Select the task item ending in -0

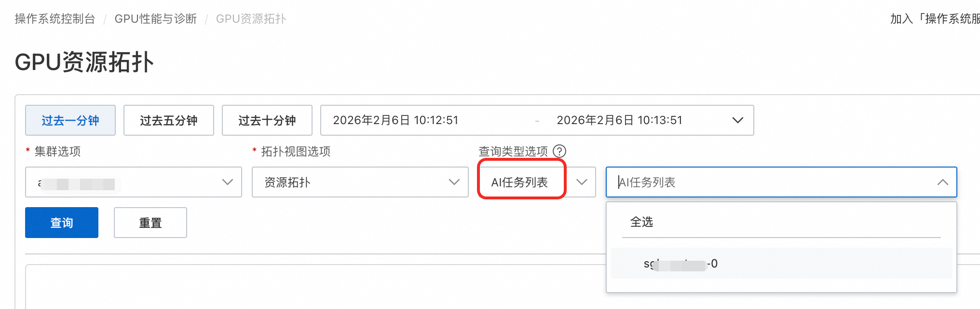(681, 264)
